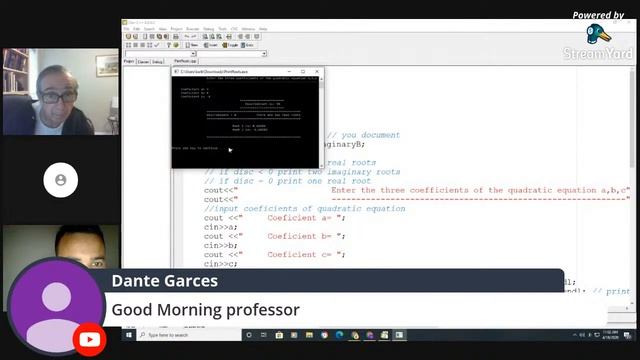Click the Replace toolbar icon
640x360 pixels.
pyautogui.click(x=213, y=36)
